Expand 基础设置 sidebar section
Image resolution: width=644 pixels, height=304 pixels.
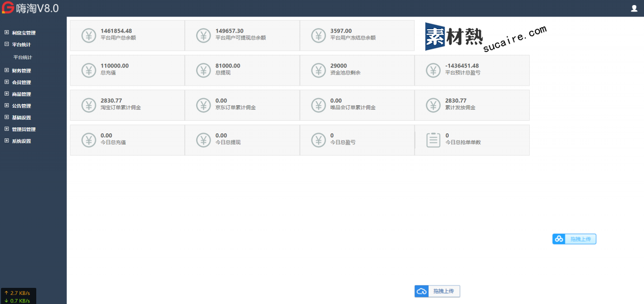7,117
